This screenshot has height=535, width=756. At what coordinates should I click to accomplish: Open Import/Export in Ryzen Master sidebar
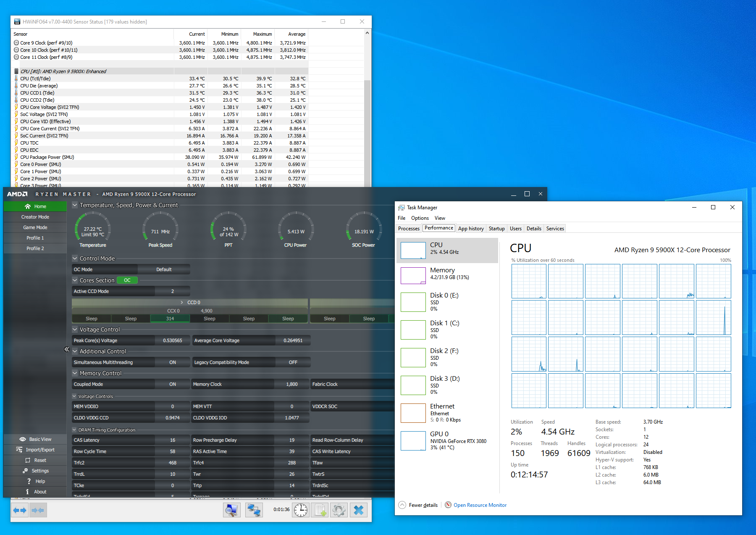pos(35,450)
